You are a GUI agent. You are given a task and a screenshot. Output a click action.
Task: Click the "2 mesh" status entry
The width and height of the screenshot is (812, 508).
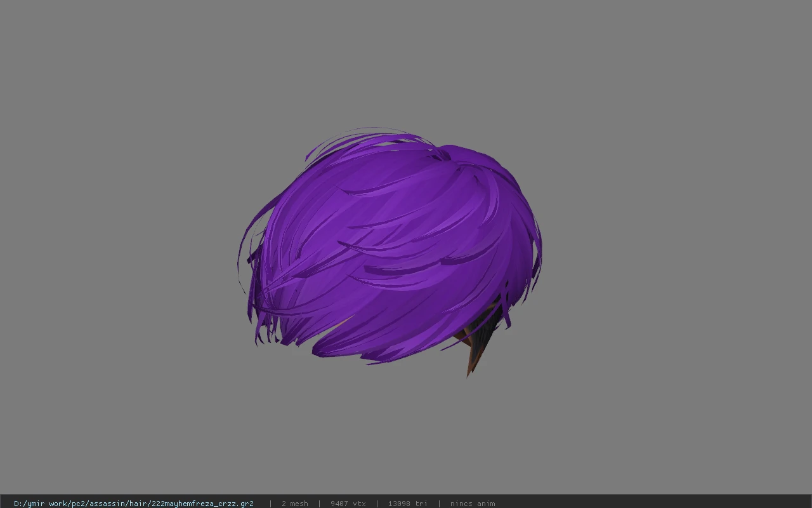(x=295, y=504)
